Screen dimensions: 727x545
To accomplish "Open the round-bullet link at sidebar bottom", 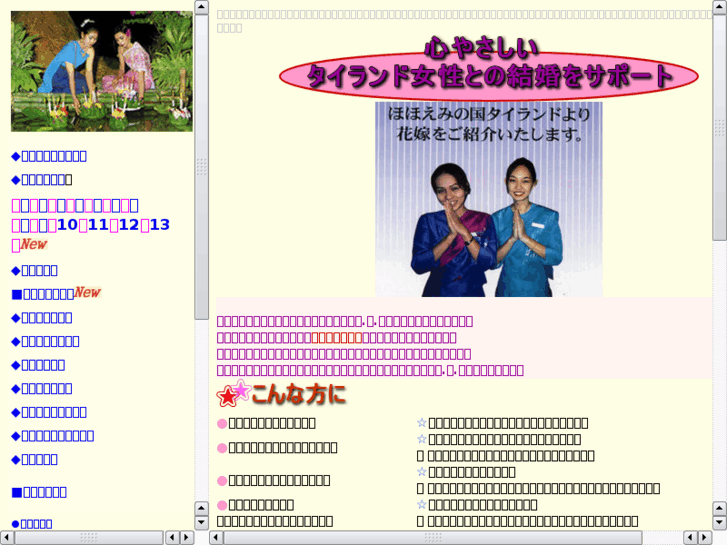I will (x=32, y=524).
